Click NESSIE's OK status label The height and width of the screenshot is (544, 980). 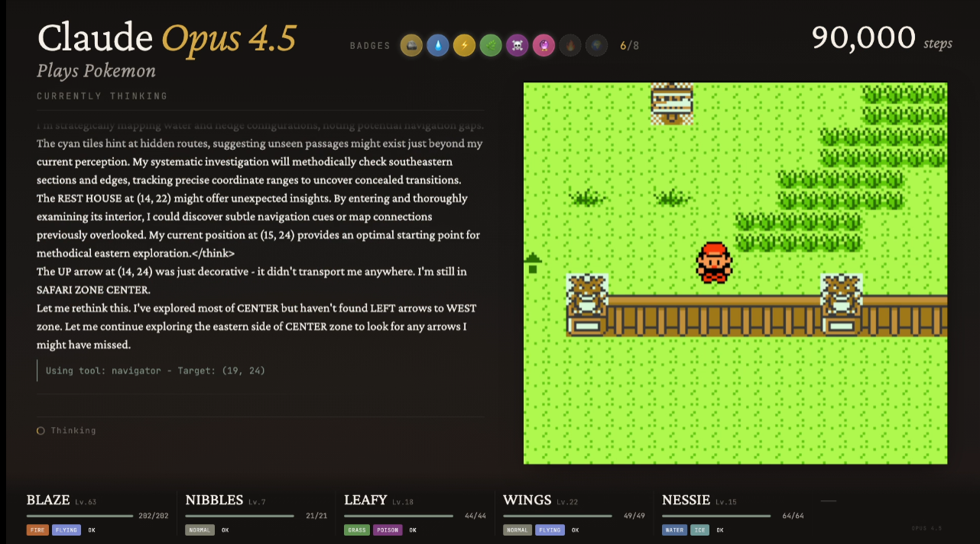pyautogui.click(x=719, y=529)
